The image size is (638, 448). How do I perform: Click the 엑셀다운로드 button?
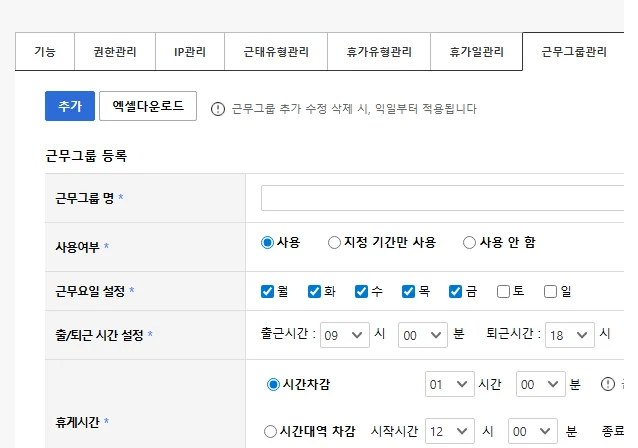tap(148, 106)
